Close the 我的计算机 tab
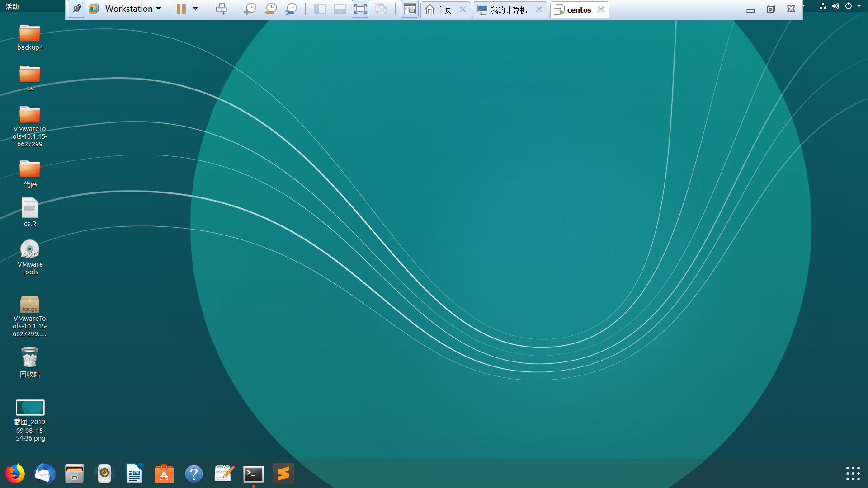Viewport: 868px width, 488px height. pos(539,9)
